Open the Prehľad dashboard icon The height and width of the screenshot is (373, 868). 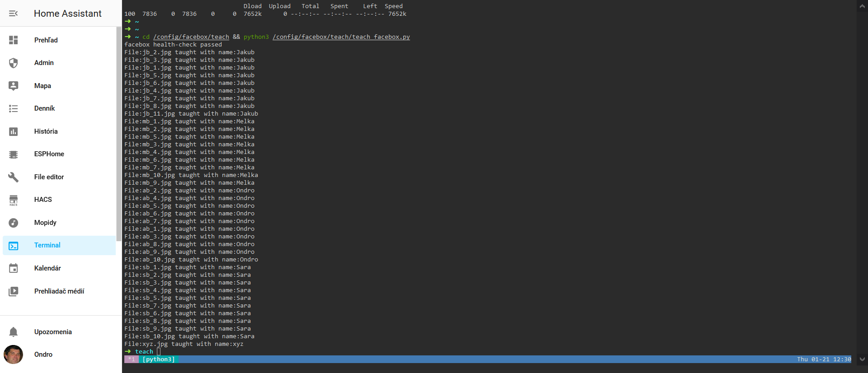(x=14, y=40)
